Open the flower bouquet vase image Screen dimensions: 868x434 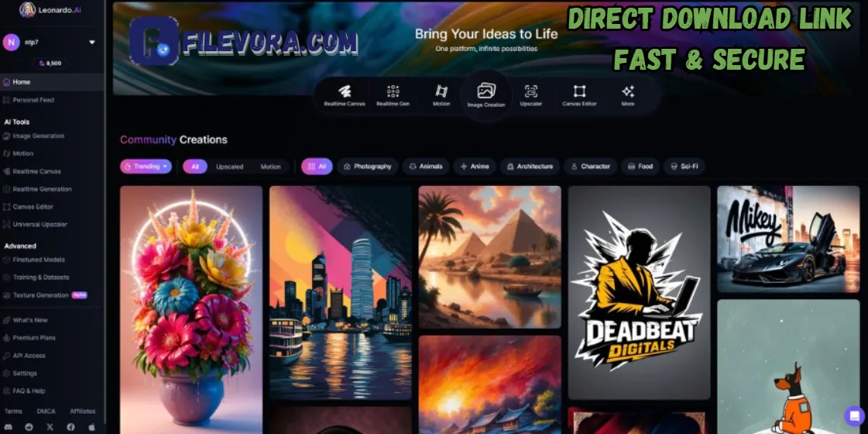pos(191,310)
